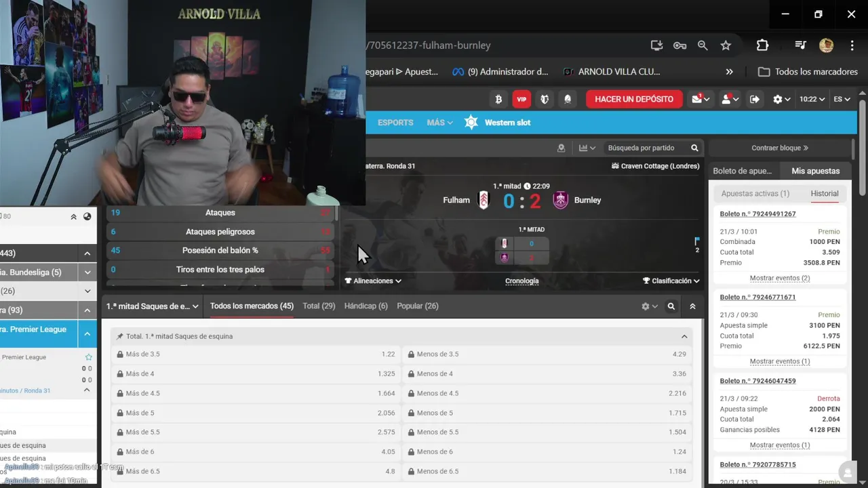
Task: Open Boleto n.º 79246047459 link
Action: click(x=757, y=381)
